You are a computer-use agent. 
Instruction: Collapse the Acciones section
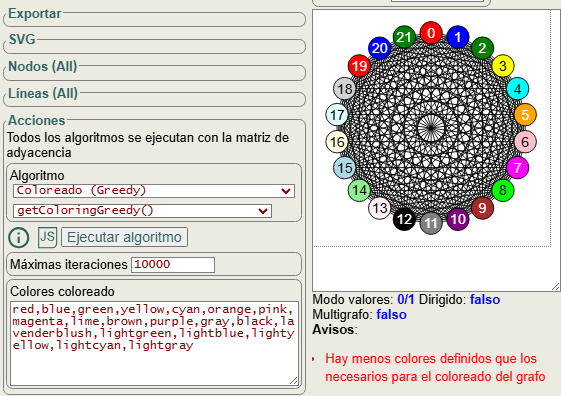pyautogui.click(x=36, y=121)
